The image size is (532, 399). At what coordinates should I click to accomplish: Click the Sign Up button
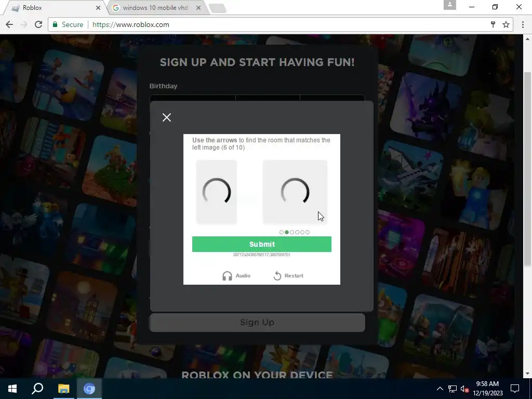pyautogui.click(x=257, y=322)
